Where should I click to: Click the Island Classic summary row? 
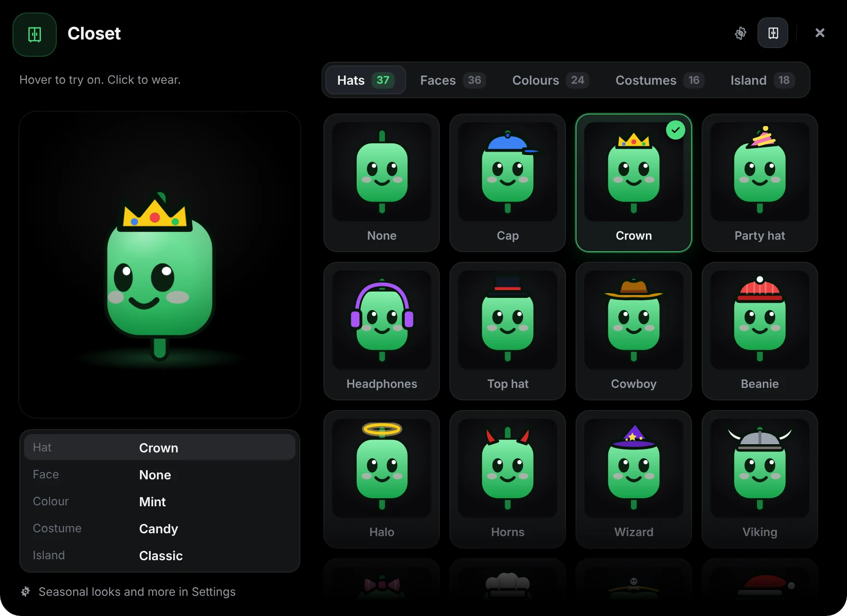coord(160,555)
